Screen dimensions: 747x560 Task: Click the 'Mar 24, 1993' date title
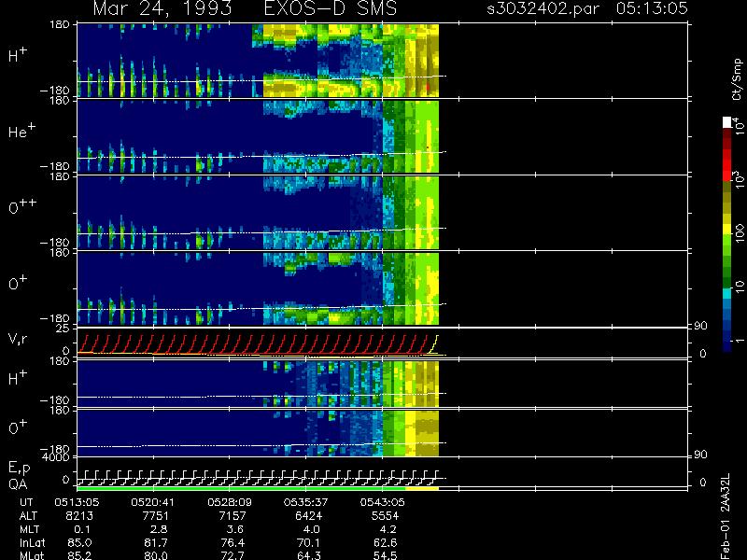(162, 8)
